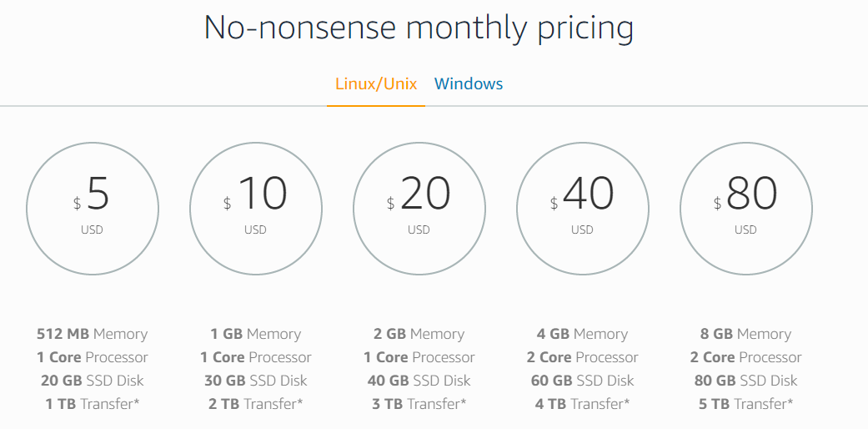Click the 512 MB Memory text
This screenshot has height=429, width=868.
click(93, 334)
